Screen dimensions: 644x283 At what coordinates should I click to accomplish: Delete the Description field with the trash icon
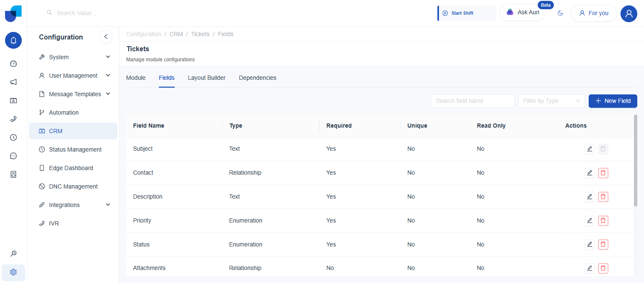[603, 197]
